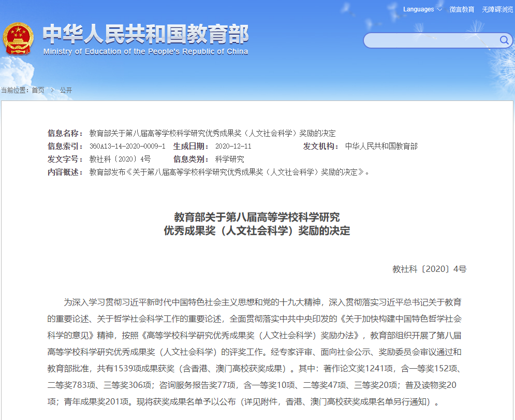Click the right-aligned document number 教社科〔2020〕4号
Viewport: 515px width, 420px height.
pos(430,269)
